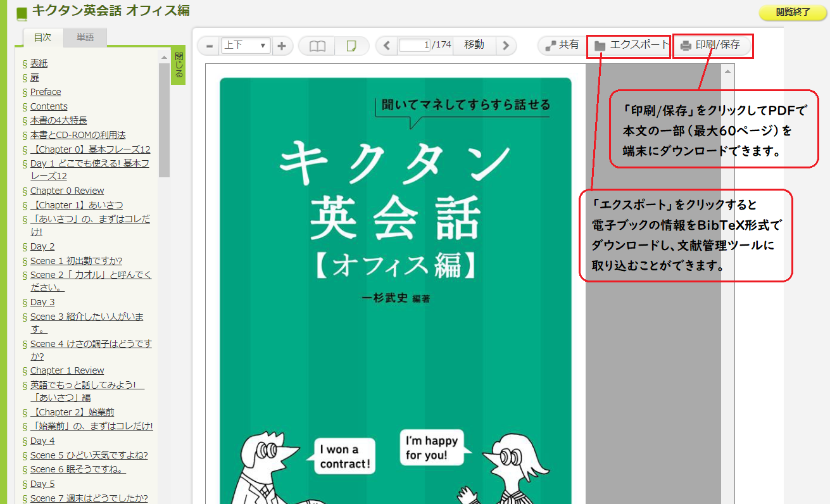This screenshot has height=504, width=830.
Task: Open the Day 4 entry
Action: coord(42,441)
